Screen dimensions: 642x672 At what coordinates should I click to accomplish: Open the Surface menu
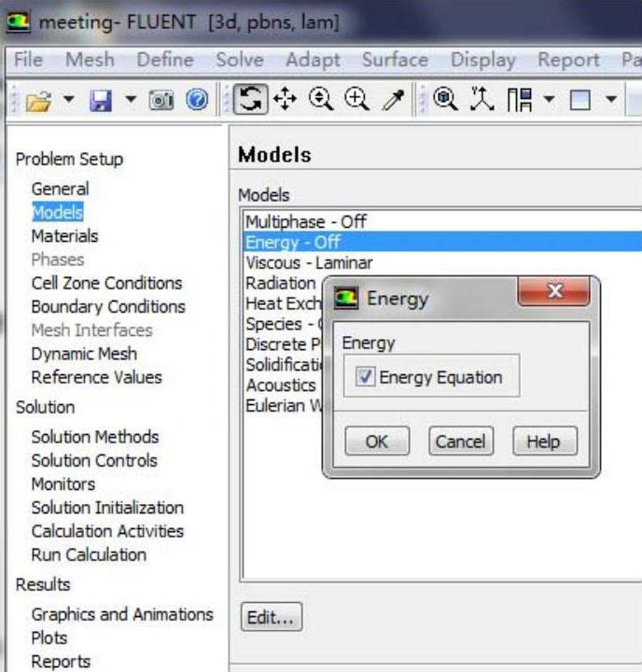click(395, 59)
